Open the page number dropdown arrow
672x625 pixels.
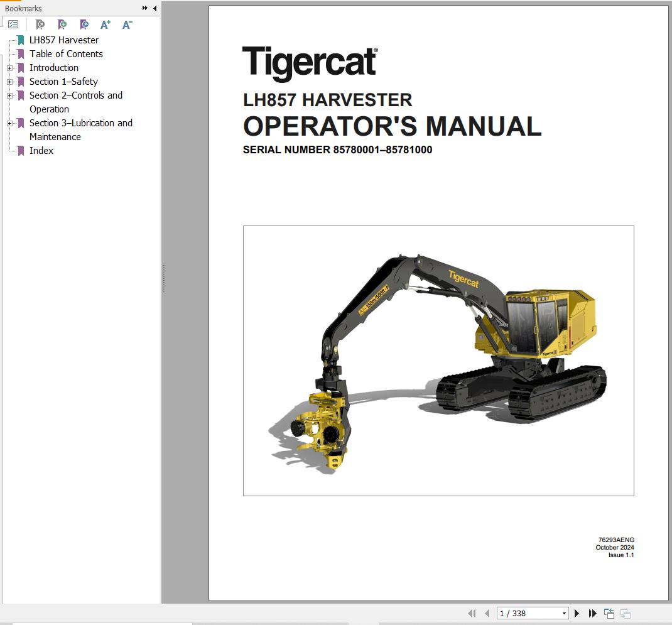tap(563, 613)
